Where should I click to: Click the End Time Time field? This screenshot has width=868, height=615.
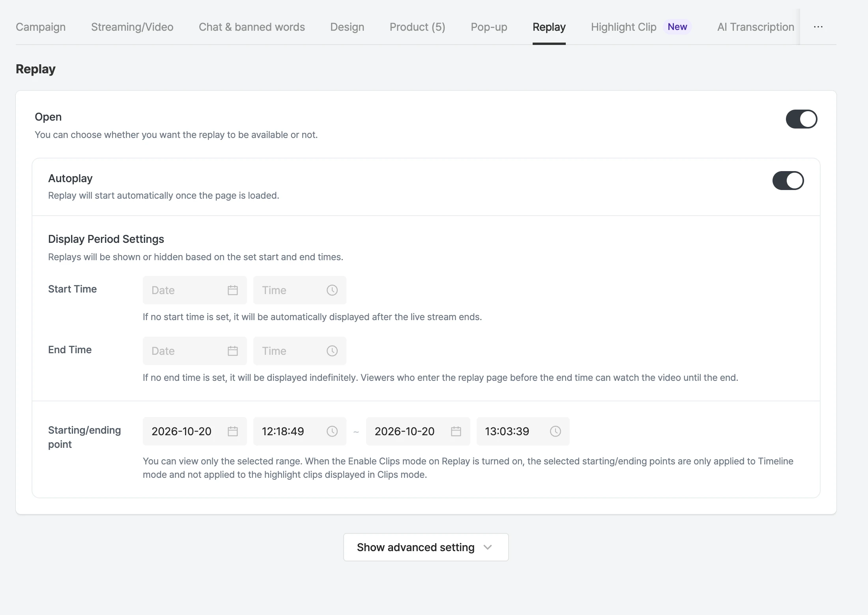tap(300, 351)
